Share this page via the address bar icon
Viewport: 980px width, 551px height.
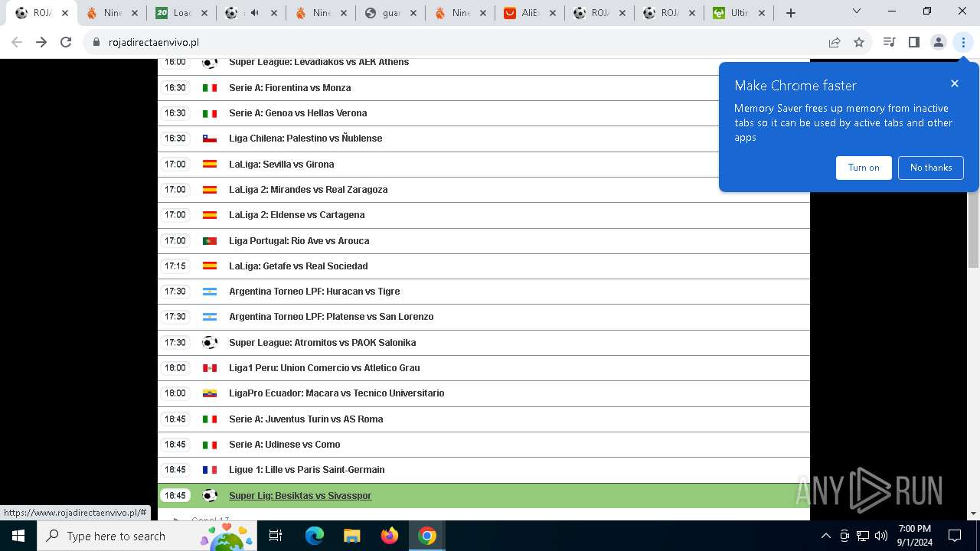coord(835,42)
